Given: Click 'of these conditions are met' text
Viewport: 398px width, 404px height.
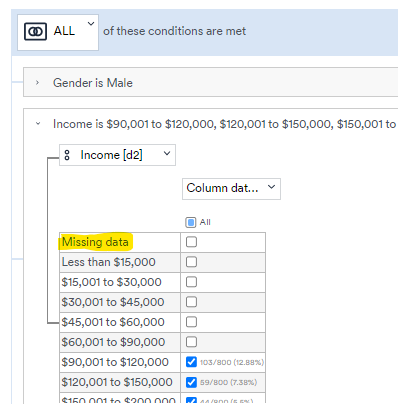Looking at the screenshot, I should 174,31.
